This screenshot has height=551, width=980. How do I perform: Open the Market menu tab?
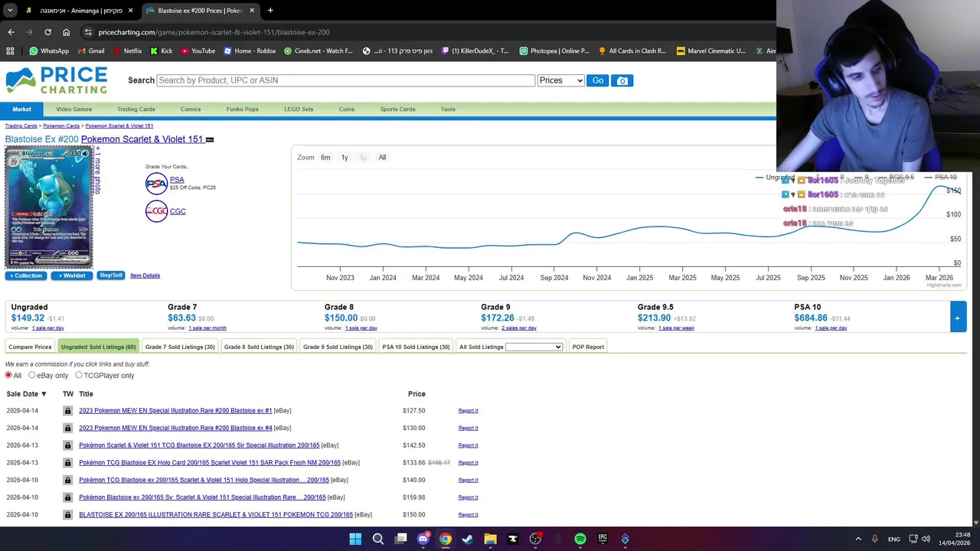21,109
